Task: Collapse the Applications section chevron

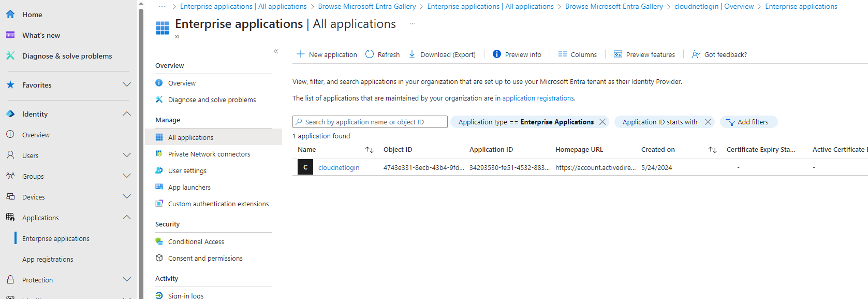Action: click(x=127, y=217)
